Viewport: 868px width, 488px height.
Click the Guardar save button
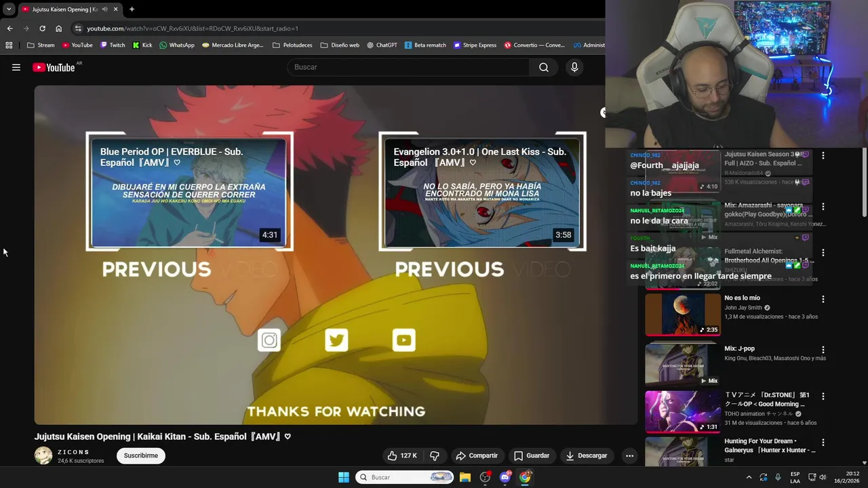[532, 455]
